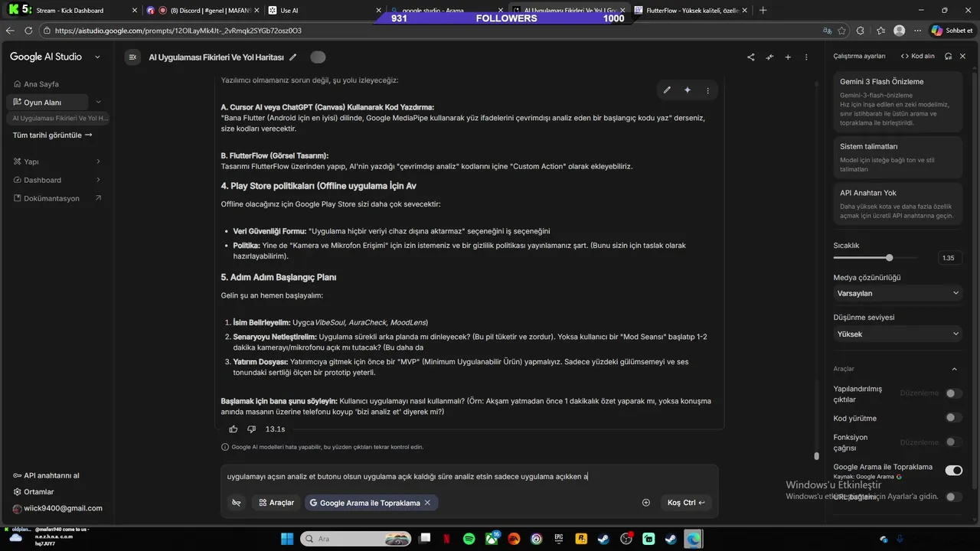980x551 pixels.
Task: Open the three-dot more menu in the top bar
Action: (x=806, y=57)
